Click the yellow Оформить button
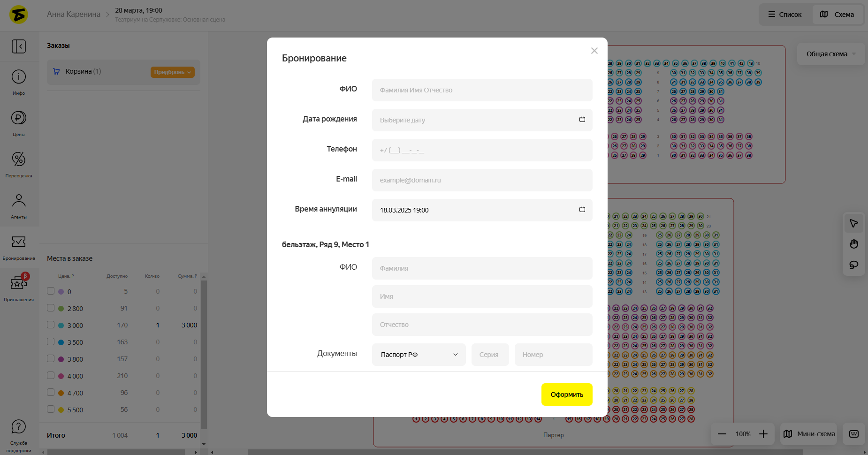 tap(567, 394)
